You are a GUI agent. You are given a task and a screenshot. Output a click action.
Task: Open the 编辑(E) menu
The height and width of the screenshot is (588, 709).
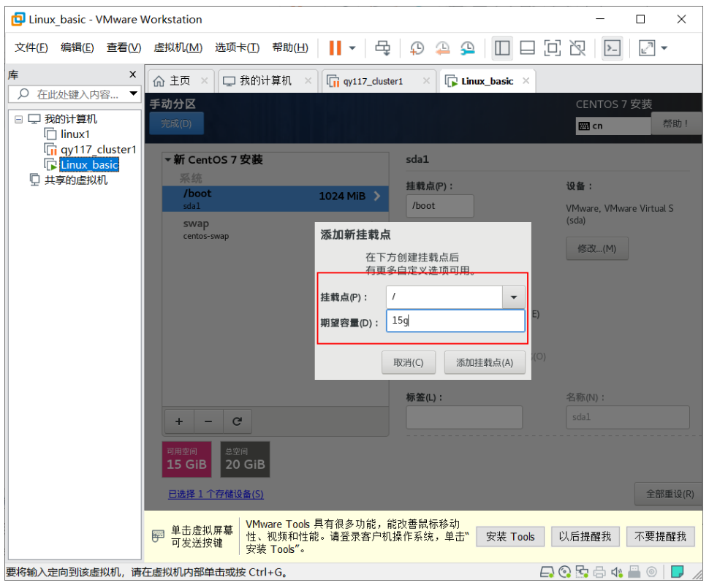[77, 47]
